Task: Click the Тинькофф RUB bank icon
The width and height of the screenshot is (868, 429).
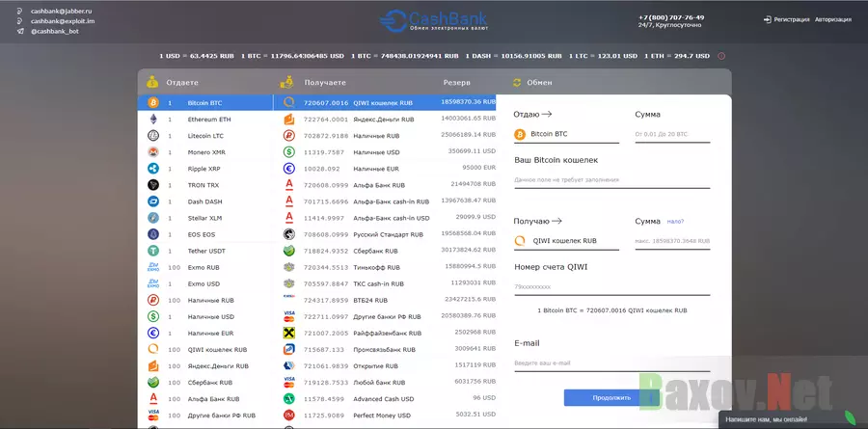Action: coord(289,267)
